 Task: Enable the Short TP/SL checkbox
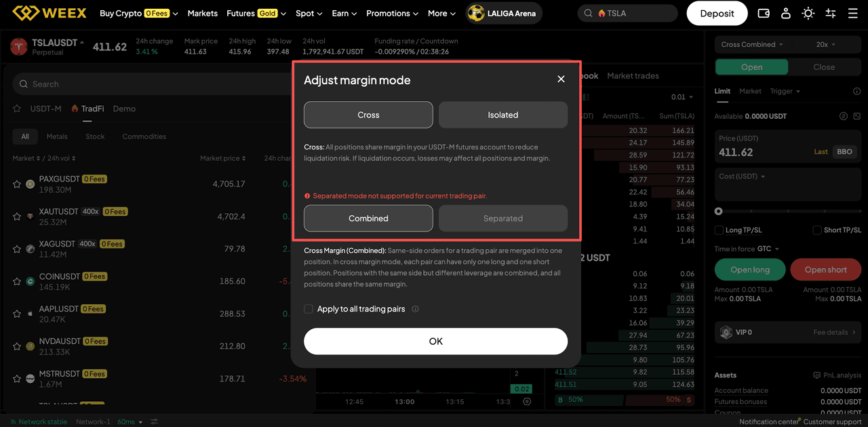pyautogui.click(x=817, y=230)
